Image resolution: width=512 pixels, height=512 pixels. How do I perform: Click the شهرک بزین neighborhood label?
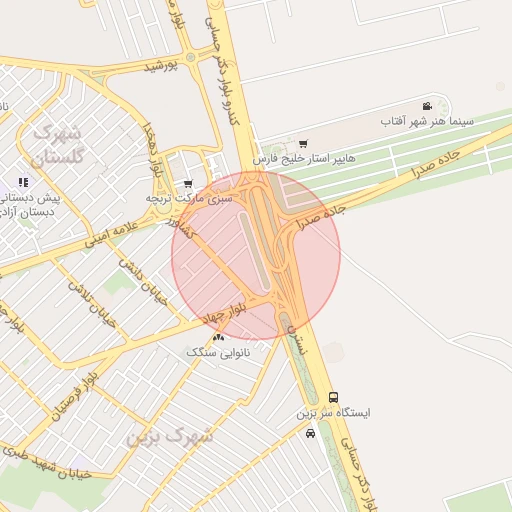pos(170,437)
